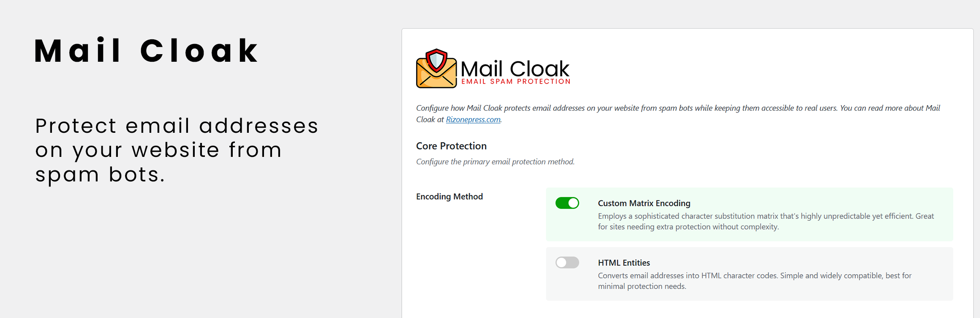
Task: Click the HTML Entities option title
Action: pyautogui.click(x=624, y=263)
